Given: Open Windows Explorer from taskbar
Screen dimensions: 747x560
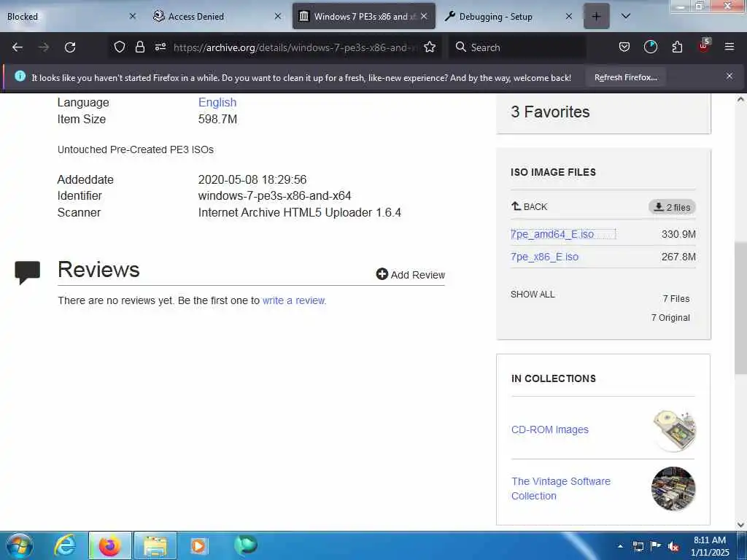Looking at the screenshot, I should [x=155, y=545].
